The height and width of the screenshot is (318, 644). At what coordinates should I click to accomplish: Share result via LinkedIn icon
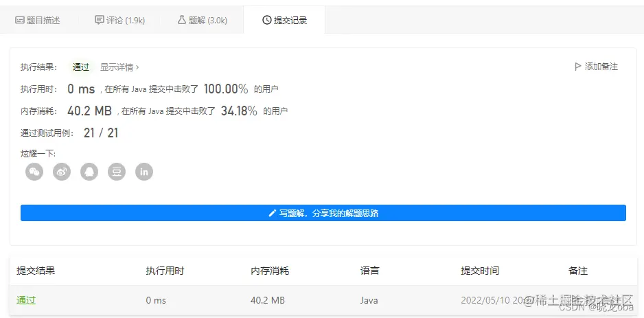144,172
